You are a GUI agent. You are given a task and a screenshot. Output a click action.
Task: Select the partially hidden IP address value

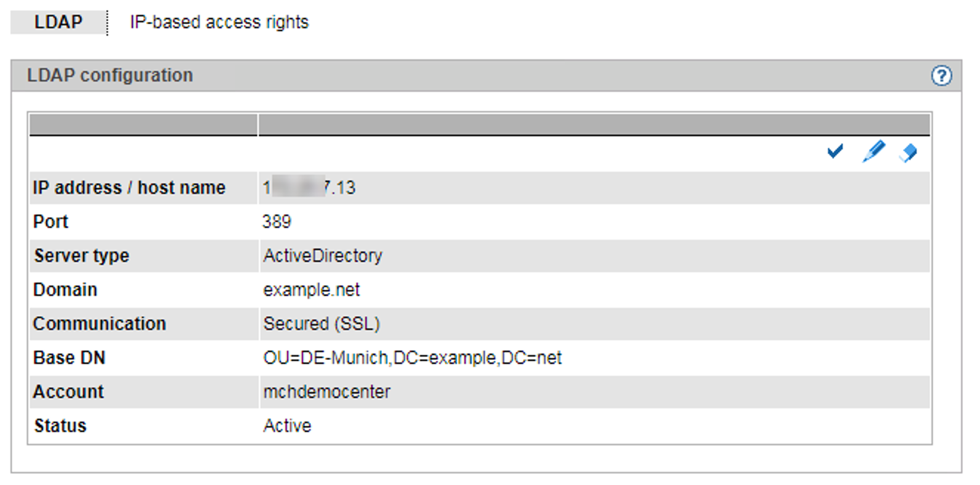(309, 188)
